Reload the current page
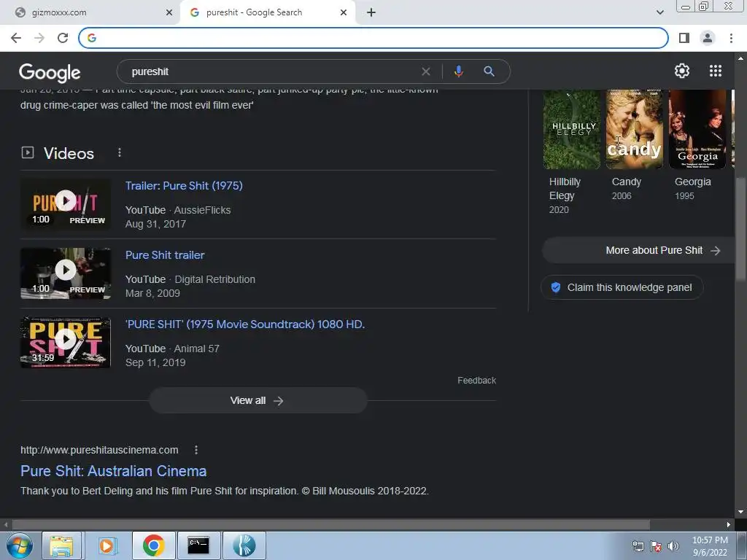Screen dimensions: 747x560 coord(63,38)
